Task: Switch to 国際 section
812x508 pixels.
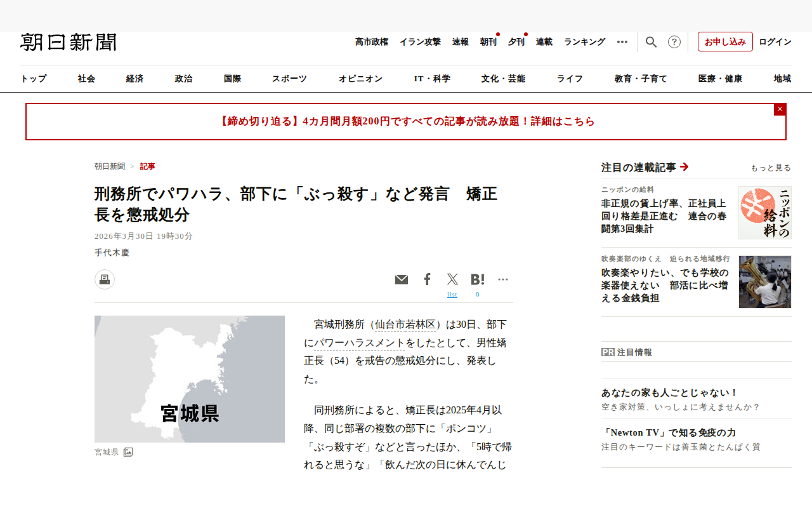Action: [x=233, y=79]
